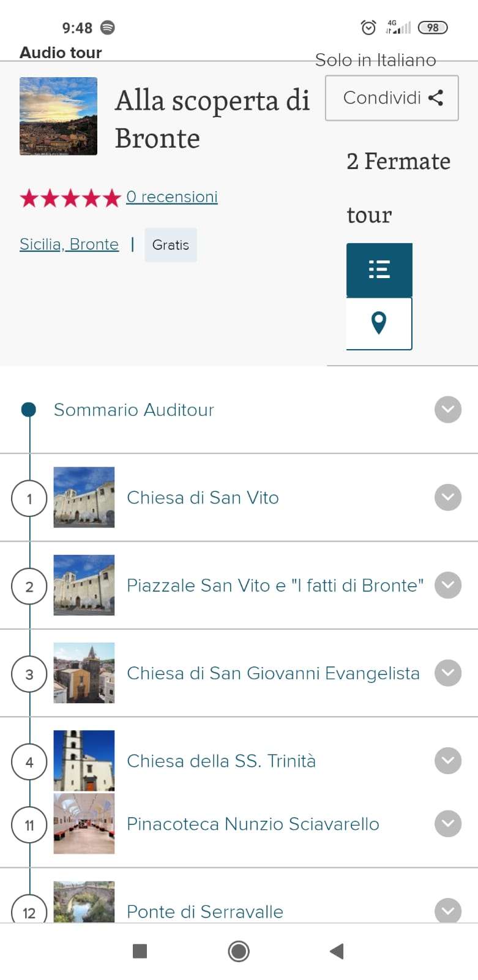The width and height of the screenshot is (478, 980).
Task: Open the 0 recensioni reviews link
Action: coord(172,197)
